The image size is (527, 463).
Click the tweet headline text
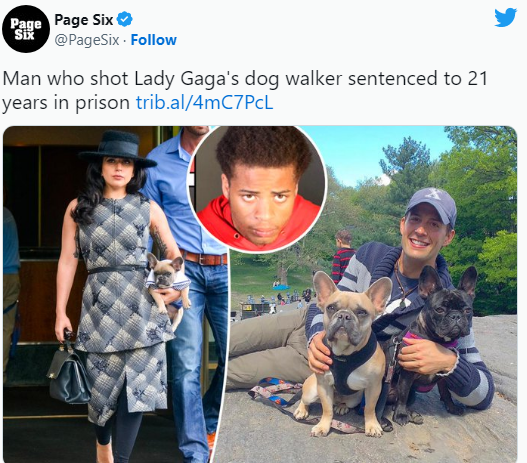245,91
